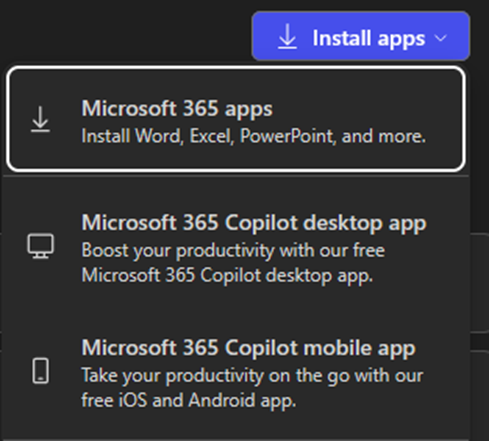Click the phone icon for mobile app
Screen dimensions: 489x441
pyautogui.click(x=40, y=371)
